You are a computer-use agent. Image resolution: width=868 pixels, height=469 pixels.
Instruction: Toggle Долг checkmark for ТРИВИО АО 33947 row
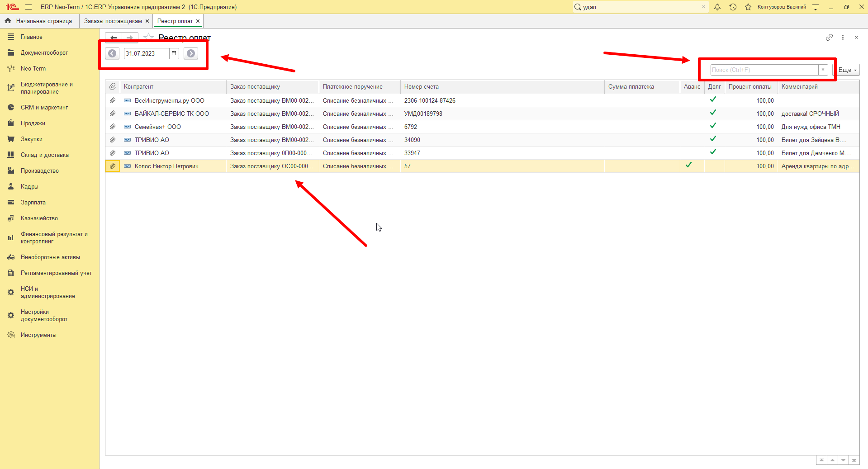[713, 152]
